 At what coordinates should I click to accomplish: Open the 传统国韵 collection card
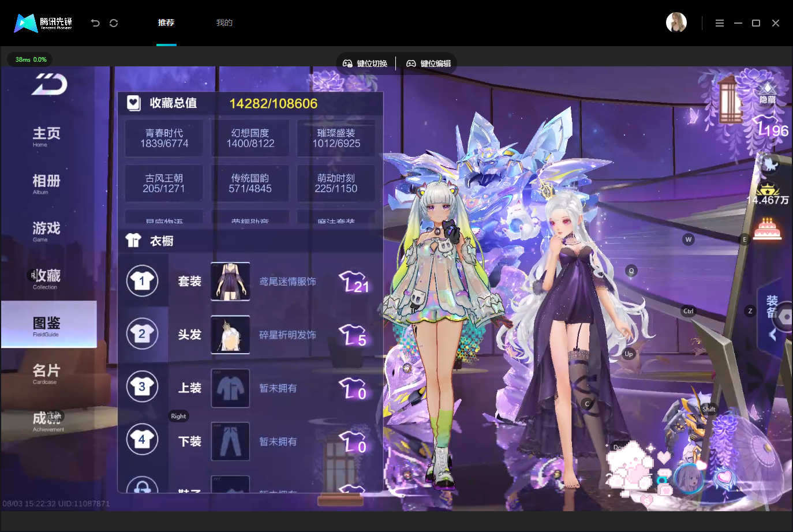coord(250,183)
